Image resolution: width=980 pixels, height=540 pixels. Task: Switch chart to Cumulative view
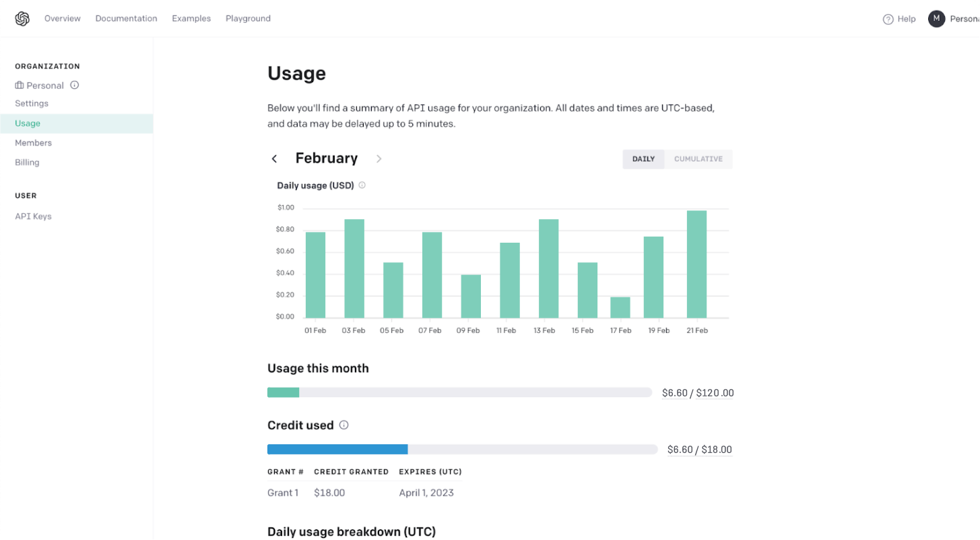[698, 159]
